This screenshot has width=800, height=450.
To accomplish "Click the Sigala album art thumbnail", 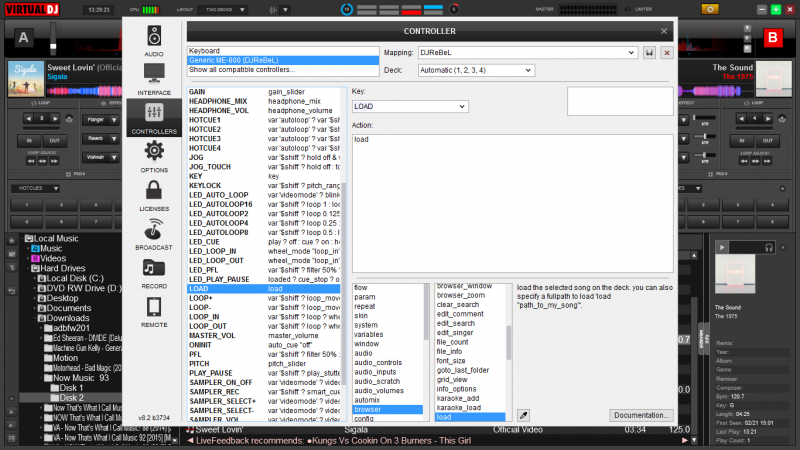I will click(x=26, y=79).
